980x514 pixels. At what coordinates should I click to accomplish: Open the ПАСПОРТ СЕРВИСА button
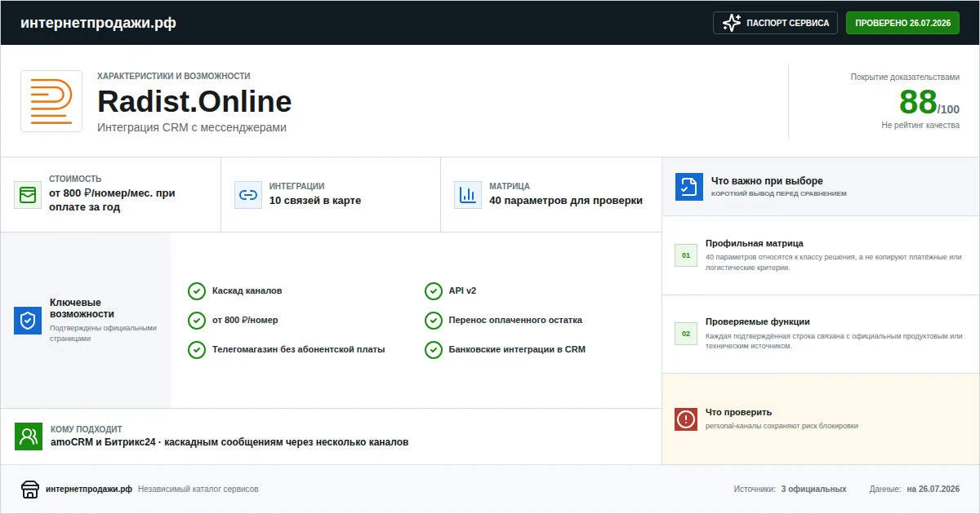(776, 23)
